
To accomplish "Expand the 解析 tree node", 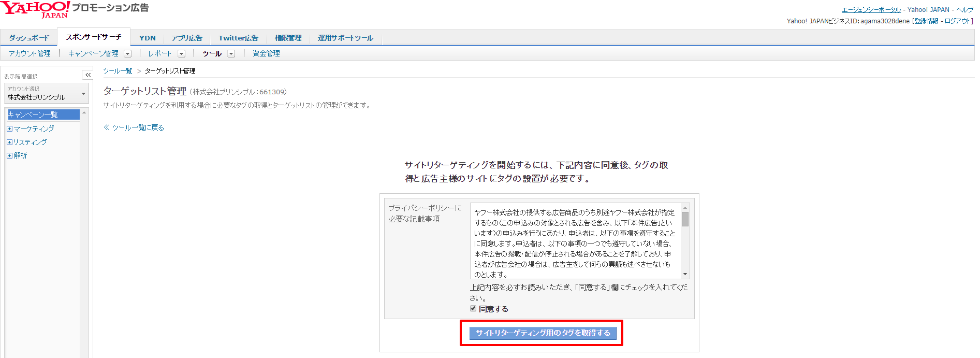I will click(x=9, y=156).
